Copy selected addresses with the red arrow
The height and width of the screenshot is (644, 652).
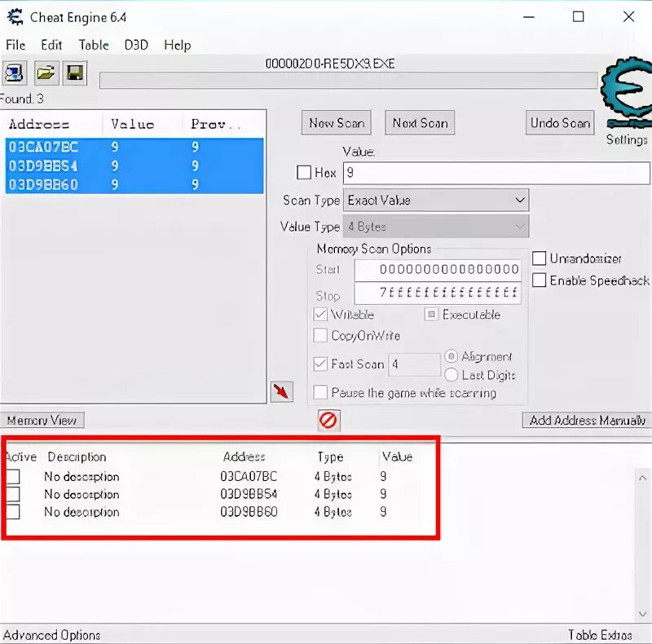tap(281, 391)
